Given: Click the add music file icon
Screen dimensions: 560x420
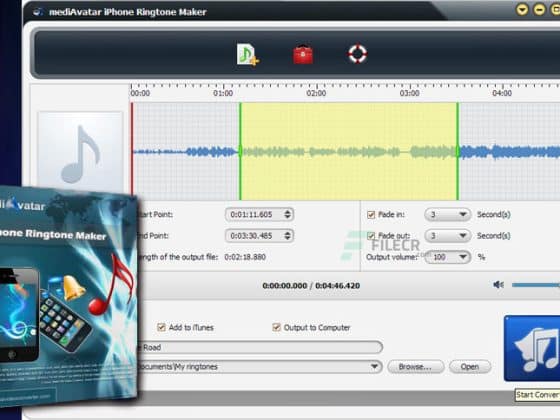Looking at the screenshot, I should (x=248, y=55).
